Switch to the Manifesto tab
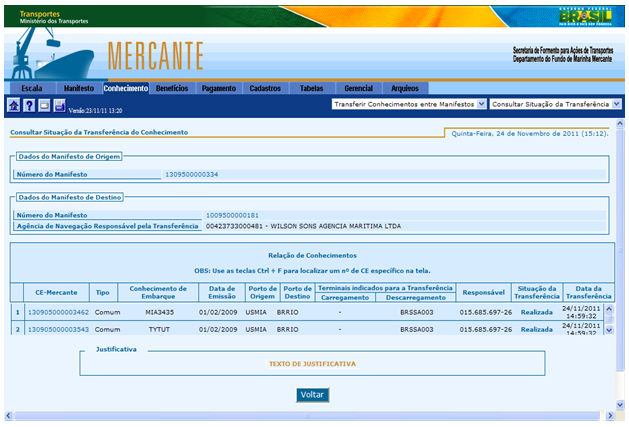629x427 pixels. (x=78, y=88)
